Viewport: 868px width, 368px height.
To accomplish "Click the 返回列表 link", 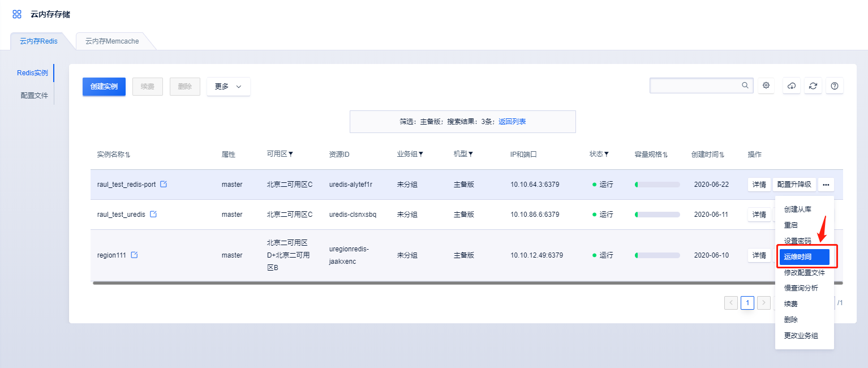I will click(512, 122).
